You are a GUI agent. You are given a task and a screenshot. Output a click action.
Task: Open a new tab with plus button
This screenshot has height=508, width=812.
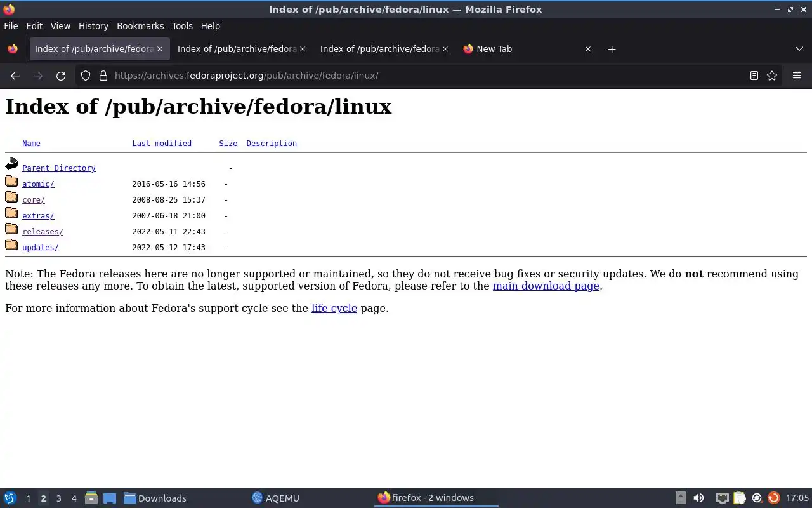point(612,49)
